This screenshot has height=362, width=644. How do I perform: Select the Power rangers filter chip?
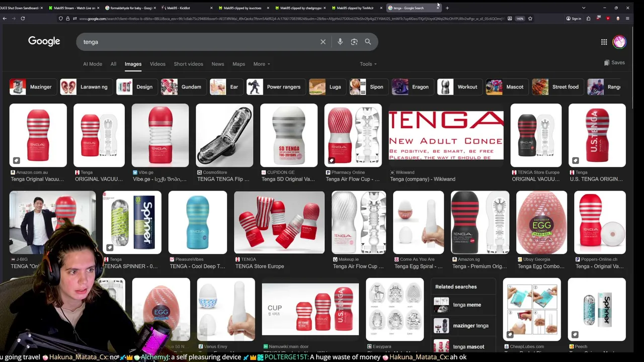[275, 87]
